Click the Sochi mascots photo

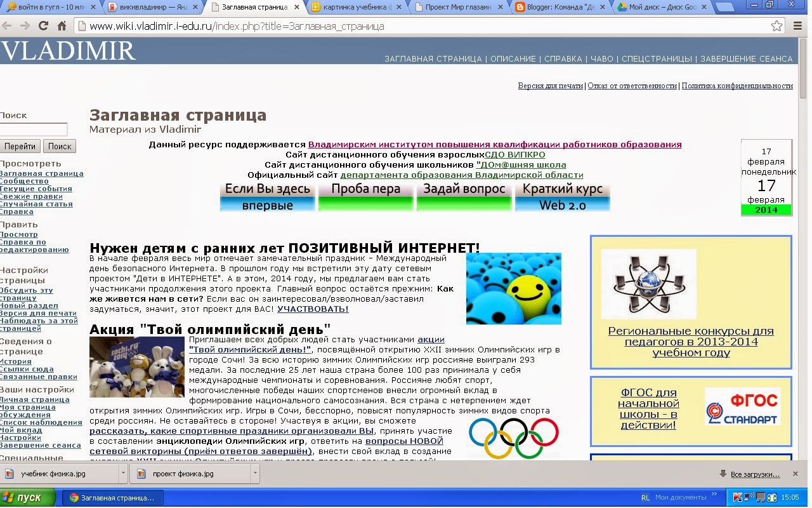pos(137,367)
